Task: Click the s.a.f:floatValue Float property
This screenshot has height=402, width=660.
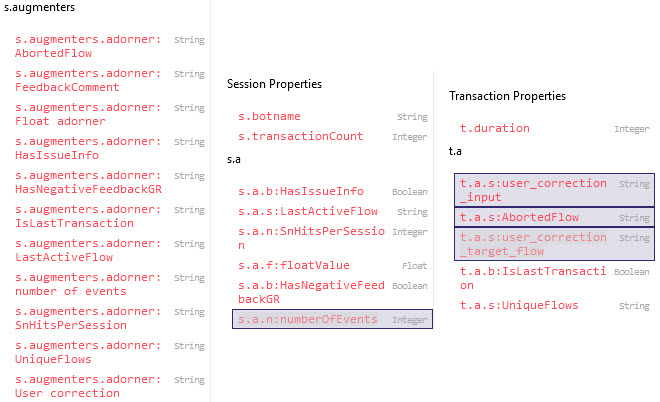Action: [x=294, y=265]
